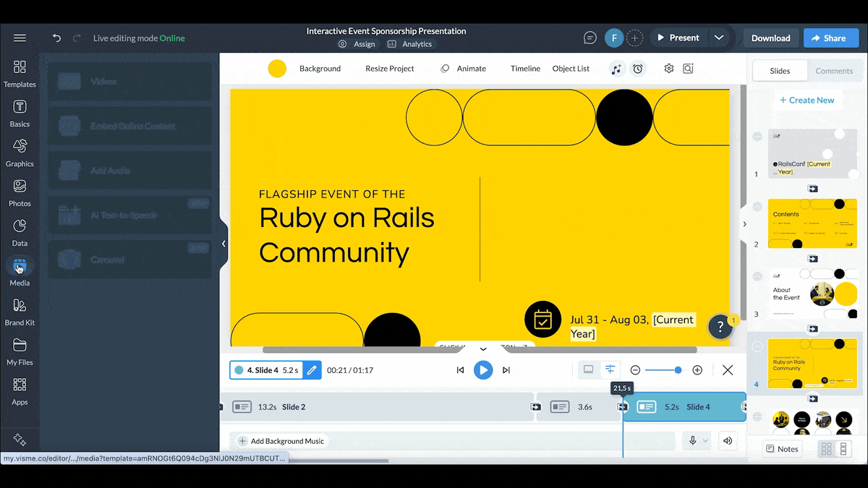Open My Files in the sidebar
The width and height of the screenshot is (868, 488).
click(20, 353)
